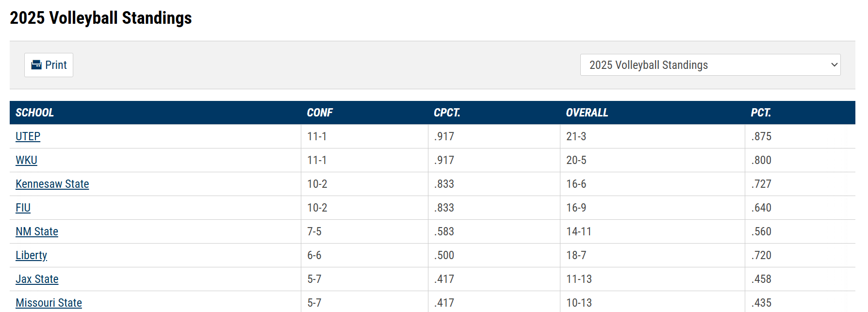
Task: Click the printer icon Print button
Action: (49, 65)
